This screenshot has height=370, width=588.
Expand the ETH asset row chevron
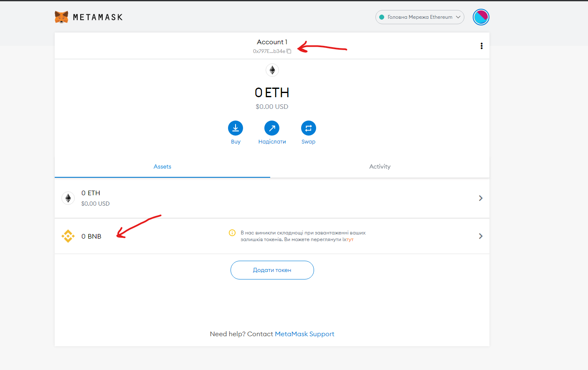(481, 198)
